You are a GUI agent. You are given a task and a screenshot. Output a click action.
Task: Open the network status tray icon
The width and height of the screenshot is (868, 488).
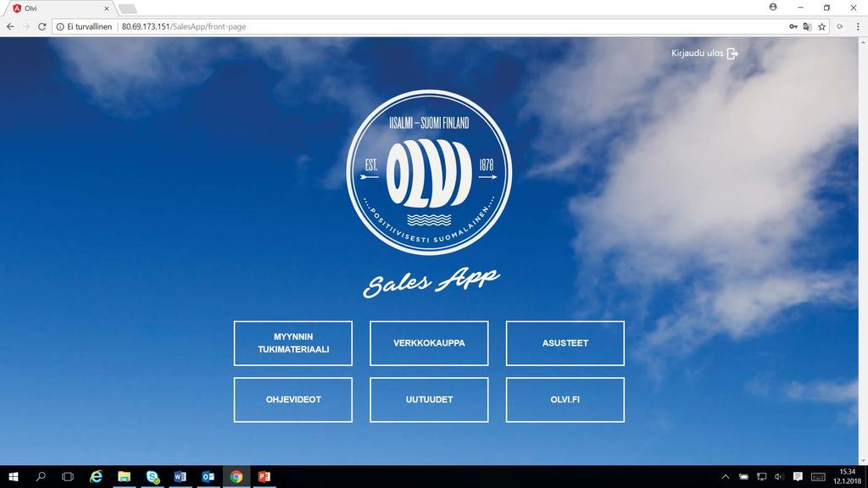click(762, 476)
